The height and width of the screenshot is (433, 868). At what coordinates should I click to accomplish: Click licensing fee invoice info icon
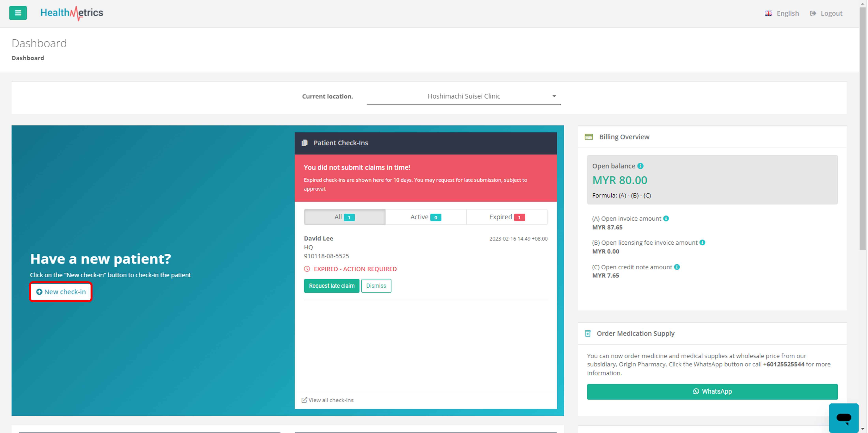point(702,242)
